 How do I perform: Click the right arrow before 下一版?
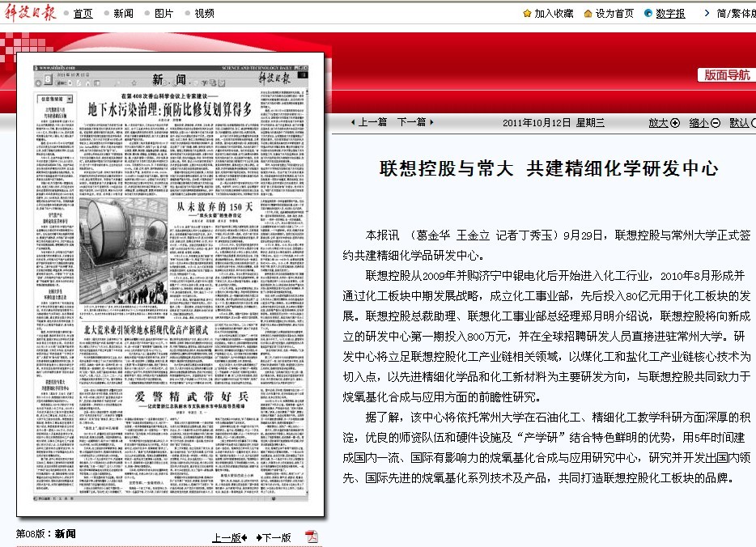pyautogui.click(x=259, y=538)
